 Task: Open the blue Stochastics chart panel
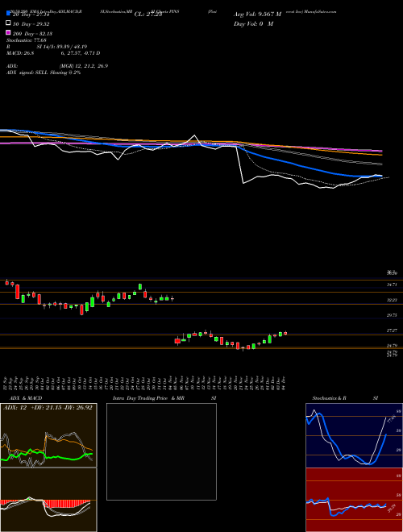[x=354, y=435]
